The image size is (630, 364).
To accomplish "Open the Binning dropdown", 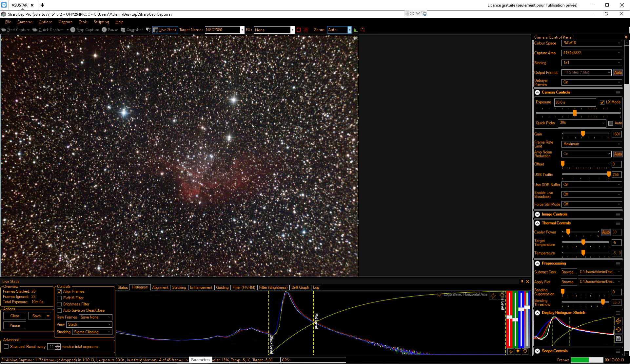I will [592, 63].
